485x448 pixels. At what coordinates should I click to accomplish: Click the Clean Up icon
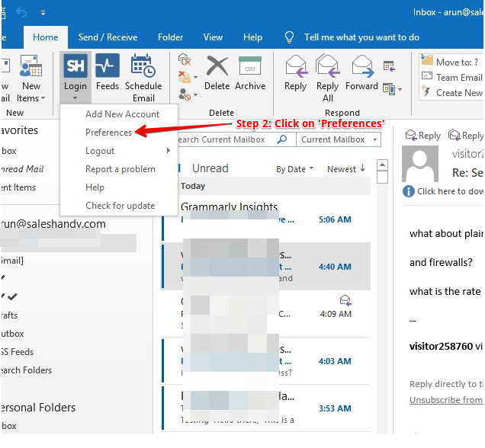[x=185, y=77]
